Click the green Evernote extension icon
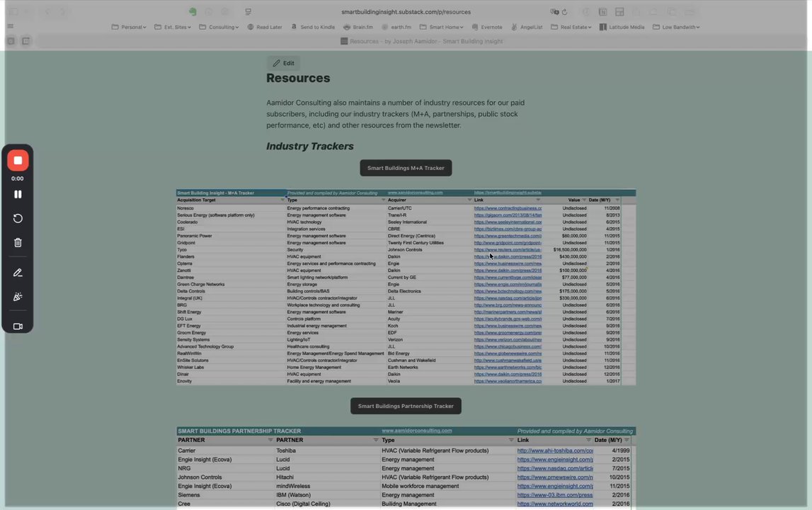 coord(193,11)
